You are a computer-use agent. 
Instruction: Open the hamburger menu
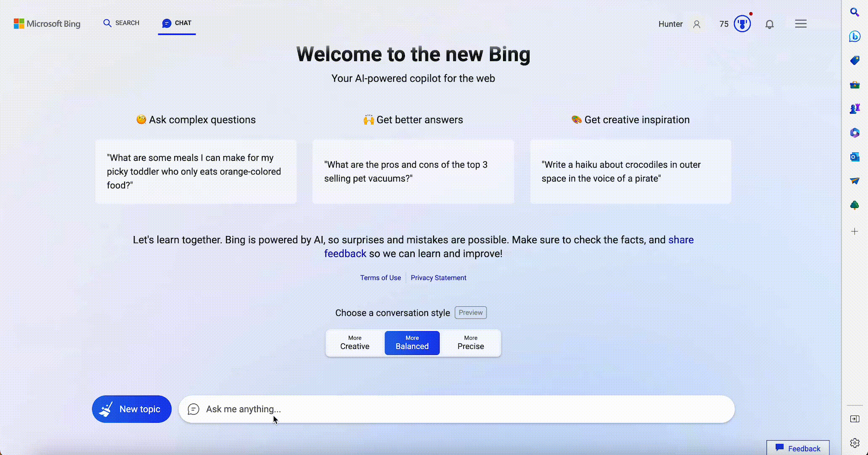[801, 24]
